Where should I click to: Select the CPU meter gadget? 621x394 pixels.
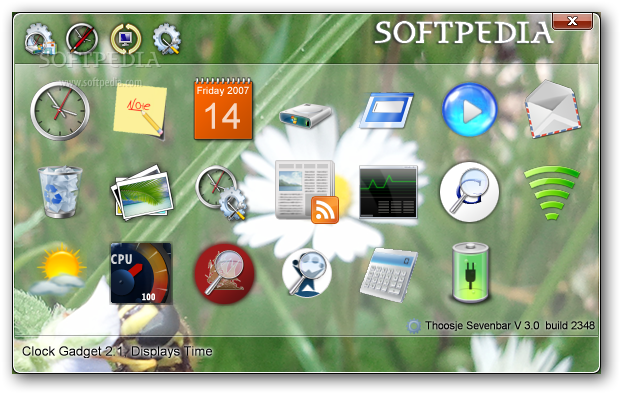pos(141,273)
